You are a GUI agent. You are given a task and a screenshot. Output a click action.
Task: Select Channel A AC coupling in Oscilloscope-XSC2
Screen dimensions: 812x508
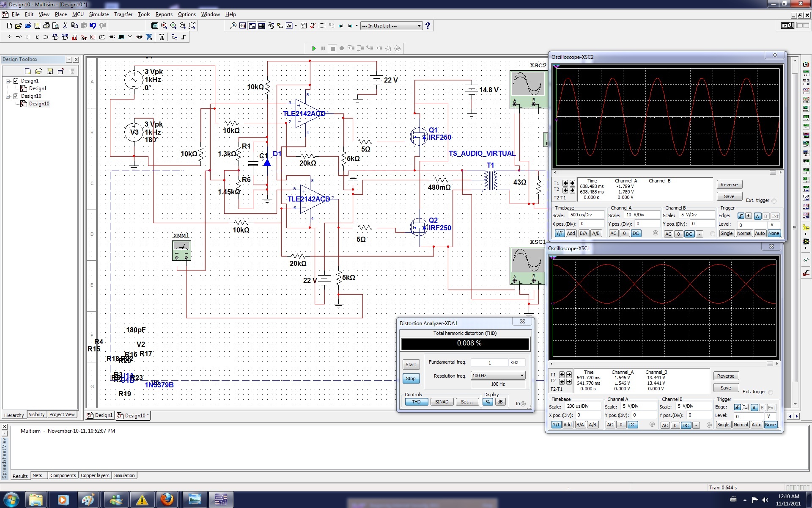613,233
